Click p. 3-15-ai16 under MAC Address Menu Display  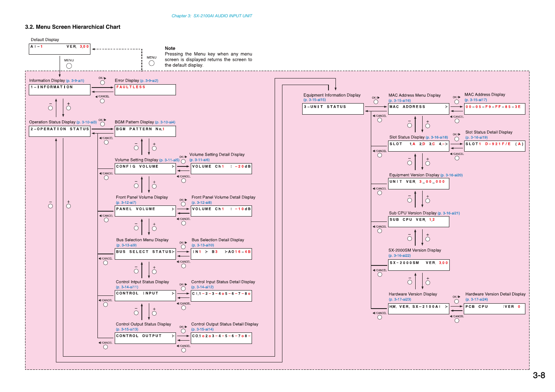400,101
